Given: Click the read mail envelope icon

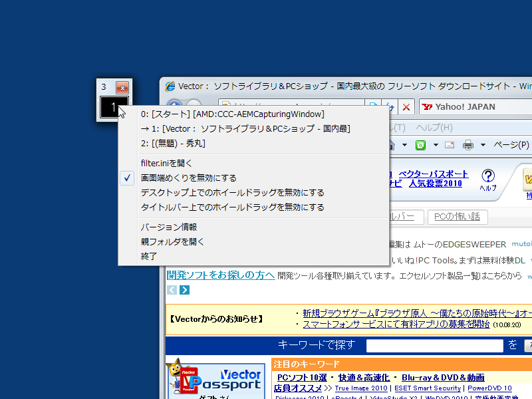Looking at the screenshot, I should [x=450, y=145].
